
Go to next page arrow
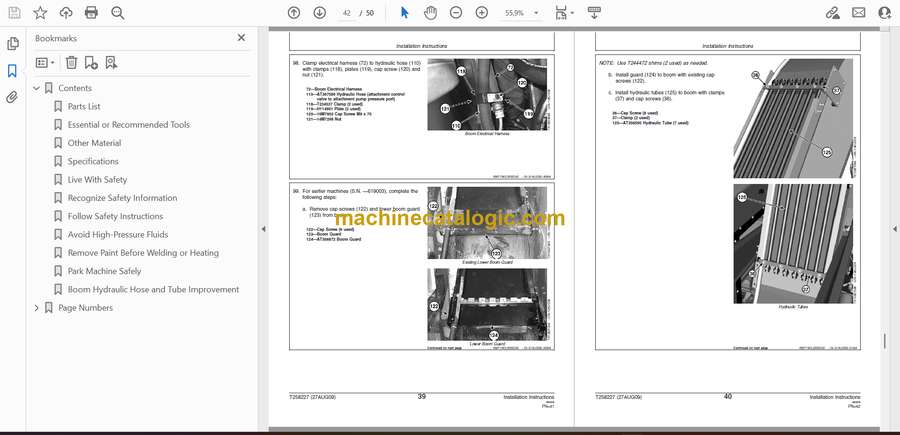pyautogui.click(x=319, y=13)
